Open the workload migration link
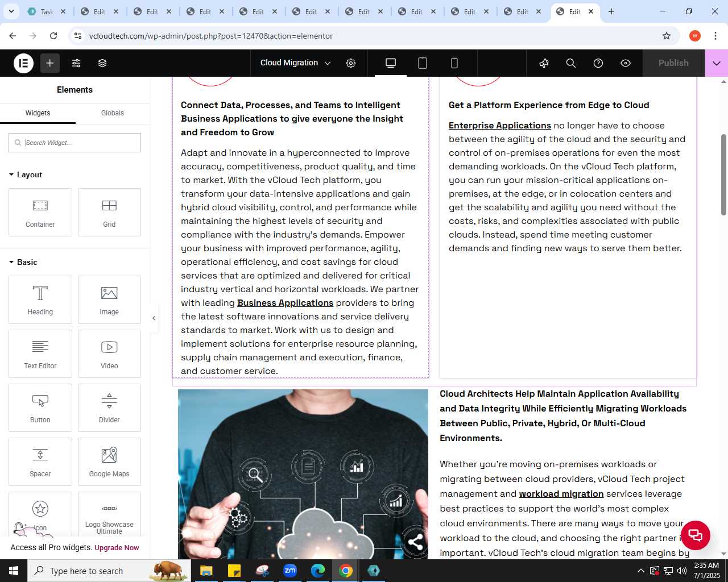Image resolution: width=728 pixels, height=582 pixels. (561, 494)
